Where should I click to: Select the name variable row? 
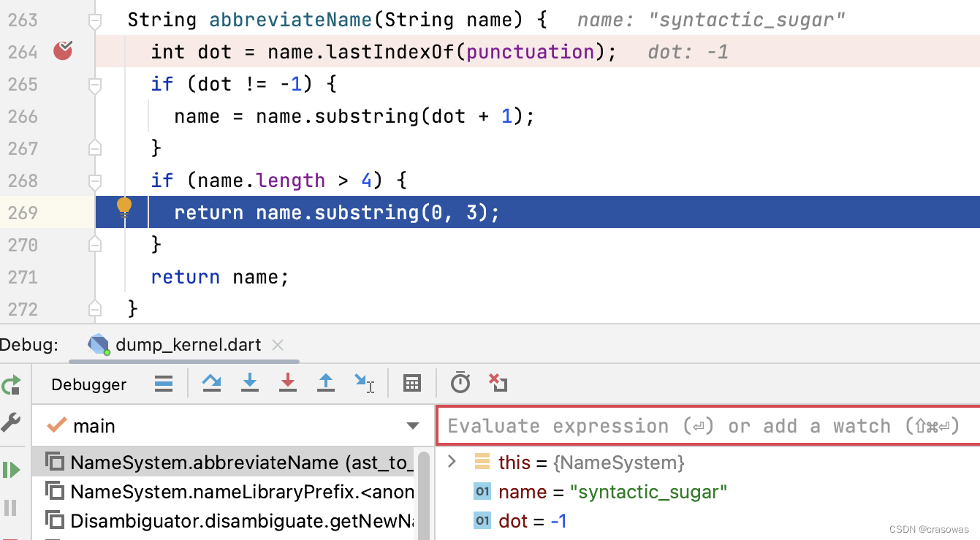coord(707,492)
